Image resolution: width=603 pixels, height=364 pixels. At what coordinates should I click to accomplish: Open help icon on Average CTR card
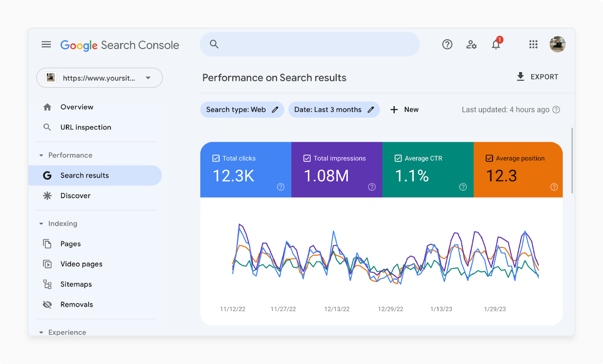click(x=463, y=187)
